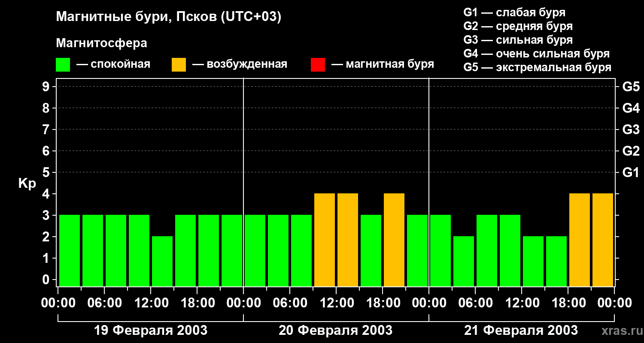Click the 21 February 21:00–00:00 orange bar
Image resolution: width=644 pixels, height=343 pixels.
pyautogui.click(x=603, y=240)
